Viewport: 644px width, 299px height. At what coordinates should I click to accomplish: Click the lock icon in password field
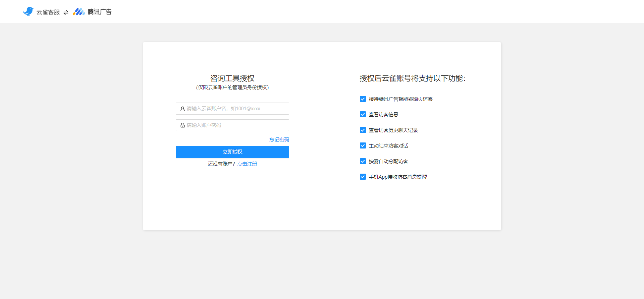[182, 125]
